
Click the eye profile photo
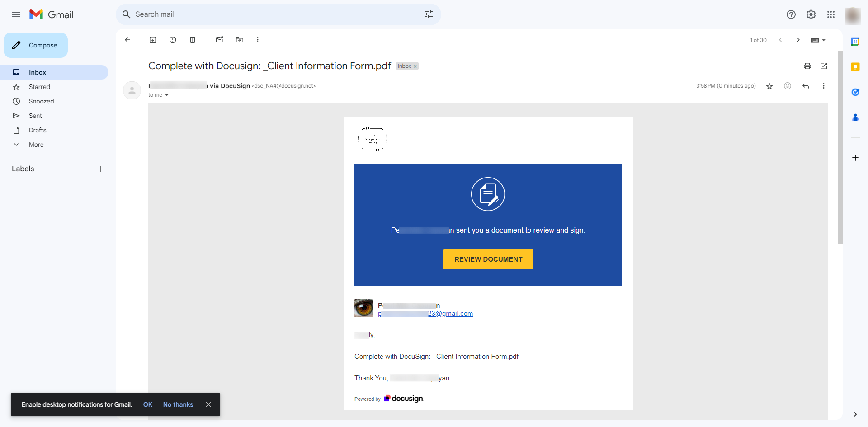click(363, 308)
